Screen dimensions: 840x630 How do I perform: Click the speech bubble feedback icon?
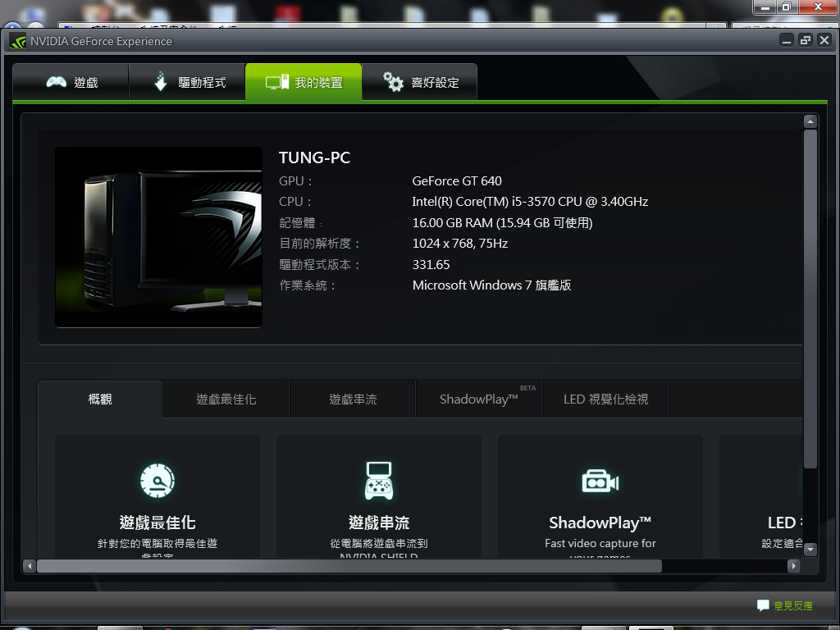click(x=763, y=605)
